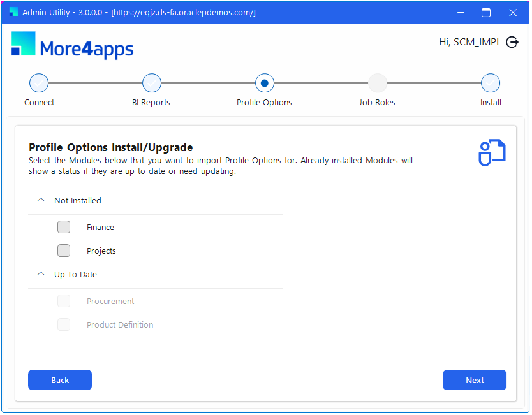Minimize the Admin Utility window

[x=461, y=13]
